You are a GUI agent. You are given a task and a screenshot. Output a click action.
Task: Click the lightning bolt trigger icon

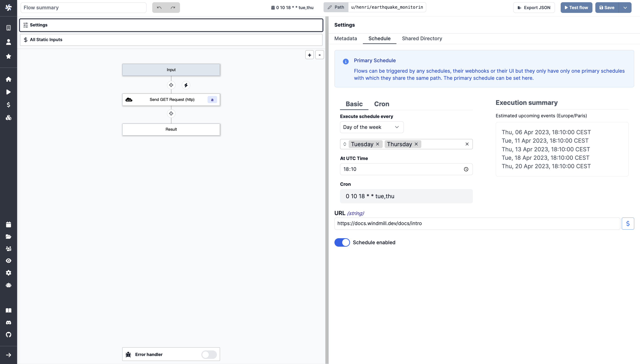click(186, 85)
